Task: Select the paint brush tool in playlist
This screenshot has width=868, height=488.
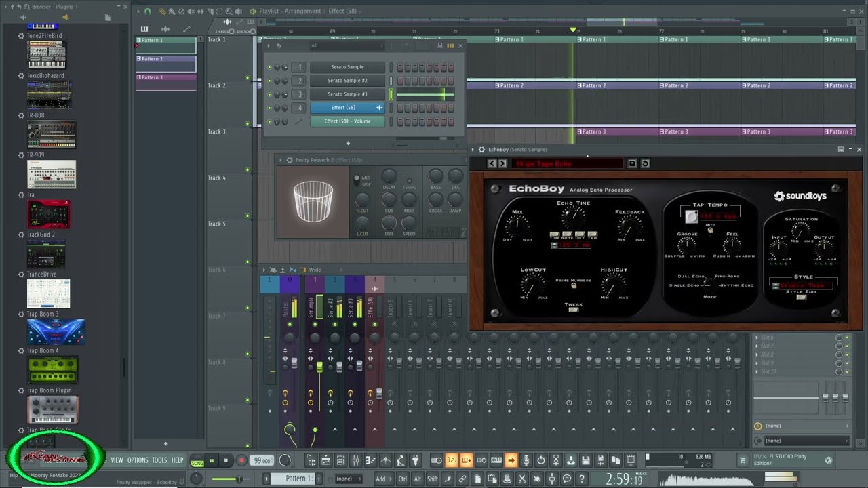Action: [172, 11]
